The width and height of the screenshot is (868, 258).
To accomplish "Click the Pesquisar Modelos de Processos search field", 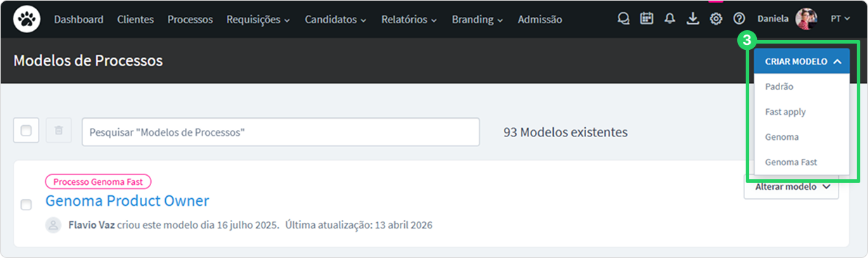I will pos(280,131).
